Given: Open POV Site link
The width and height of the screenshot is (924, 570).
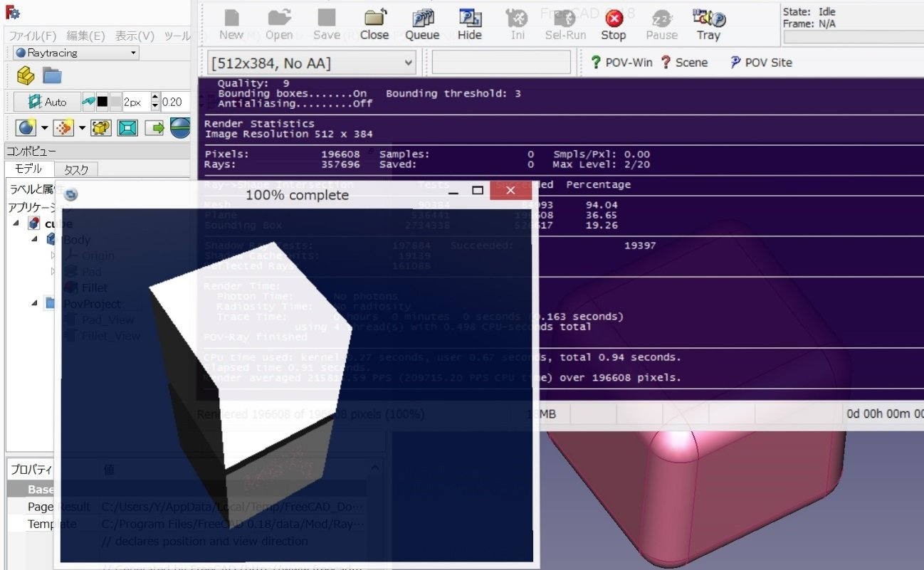Looking at the screenshot, I should tap(761, 63).
